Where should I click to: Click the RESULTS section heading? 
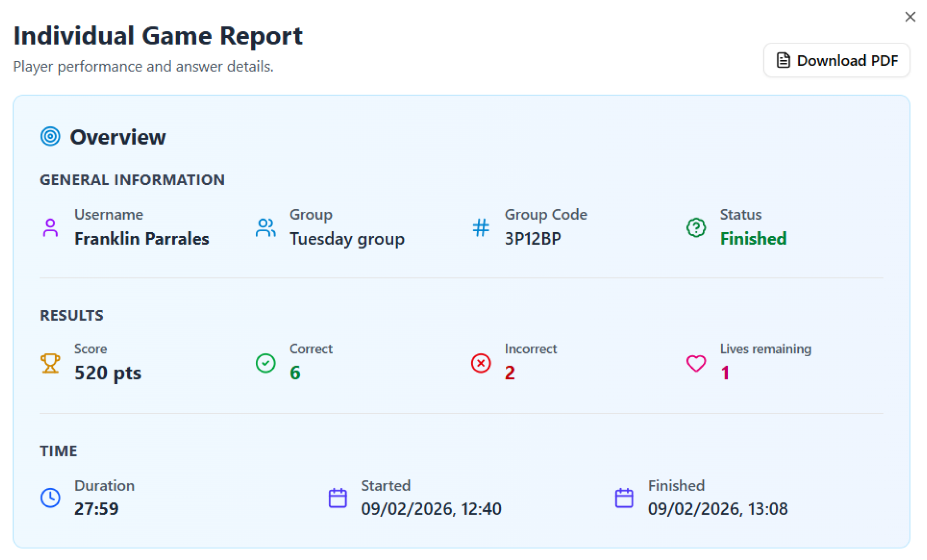click(x=72, y=315)
